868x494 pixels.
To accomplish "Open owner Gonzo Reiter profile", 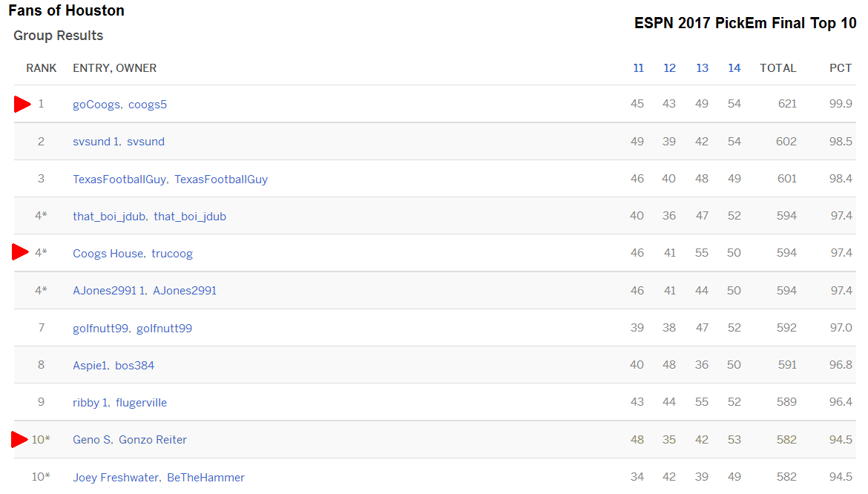I will click(153, 440).
